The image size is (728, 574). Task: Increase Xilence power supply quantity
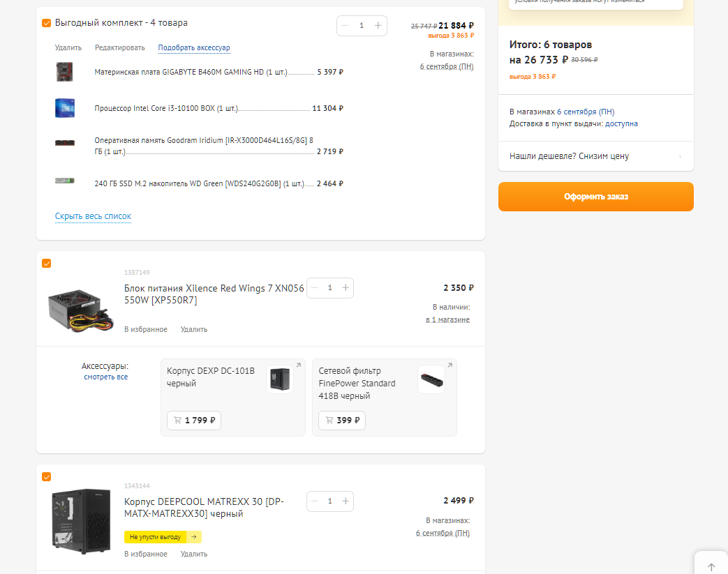(x=346, y=287)
